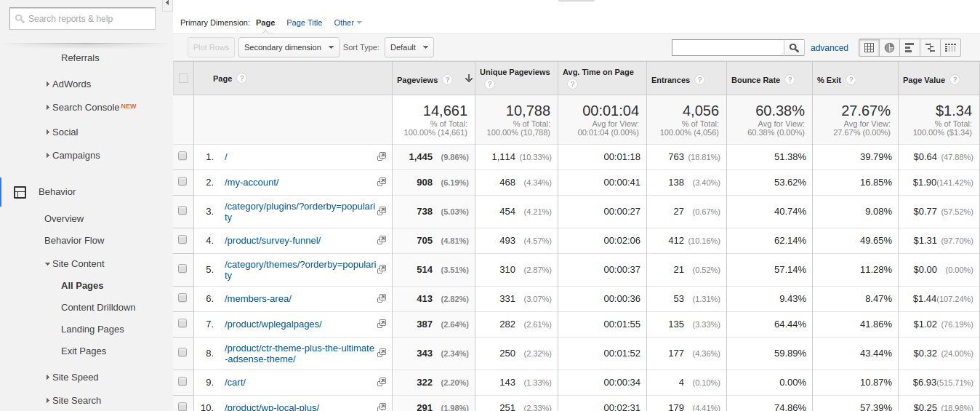
Task: Open the Referrals sidebar item
Action: click(x=80, y=58)
